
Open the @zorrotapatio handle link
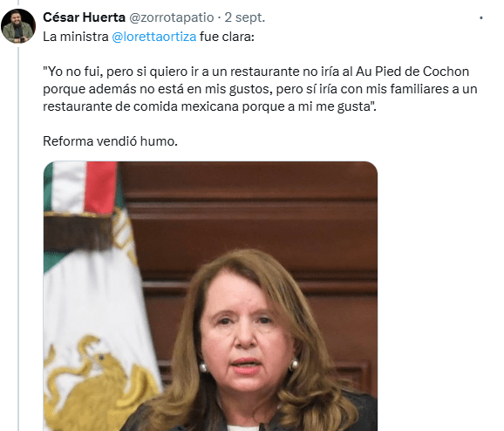pos(171,17)
